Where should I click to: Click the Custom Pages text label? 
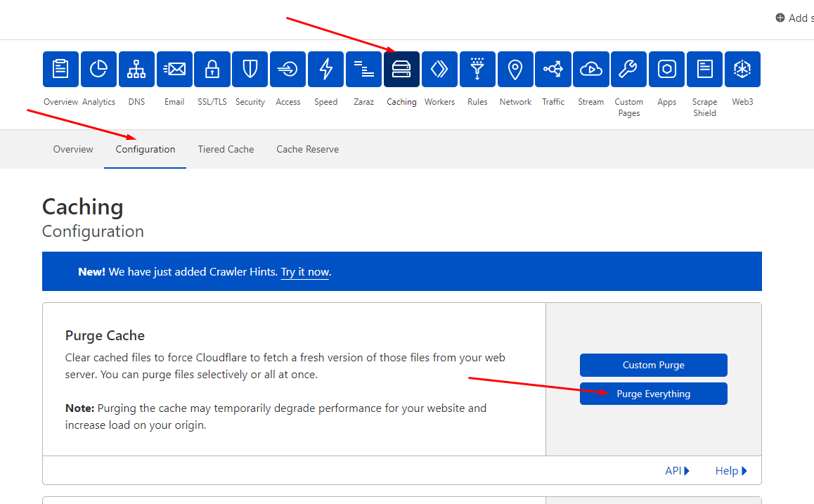[x=628, y=108]
